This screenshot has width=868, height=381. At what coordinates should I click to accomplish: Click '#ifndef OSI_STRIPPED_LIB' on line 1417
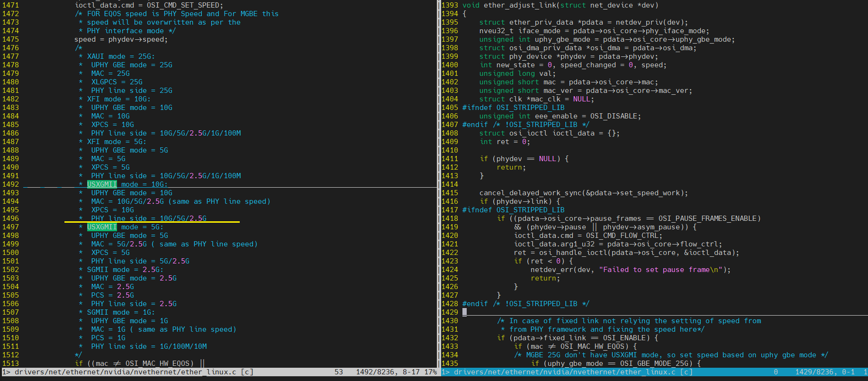click(x=514, y=210)
